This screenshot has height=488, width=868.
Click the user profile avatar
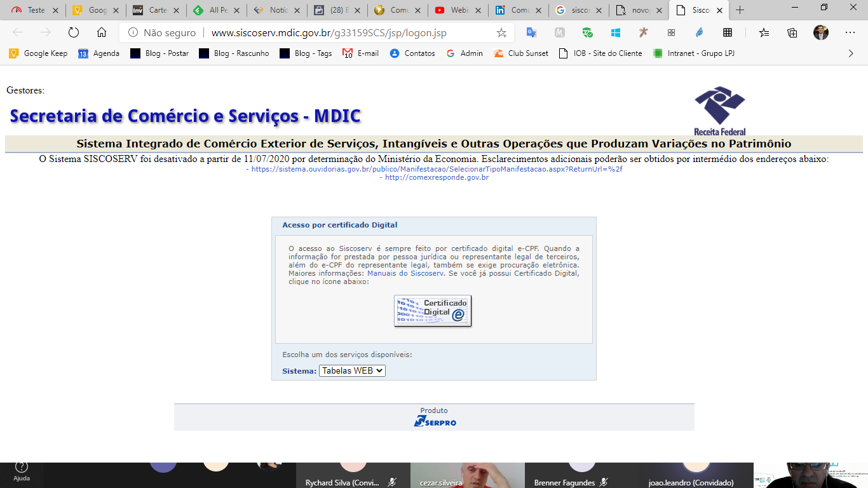point(821,33)
